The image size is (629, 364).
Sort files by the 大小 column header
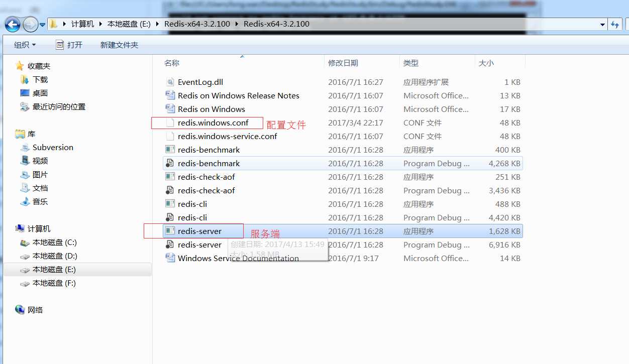[486, 63]
